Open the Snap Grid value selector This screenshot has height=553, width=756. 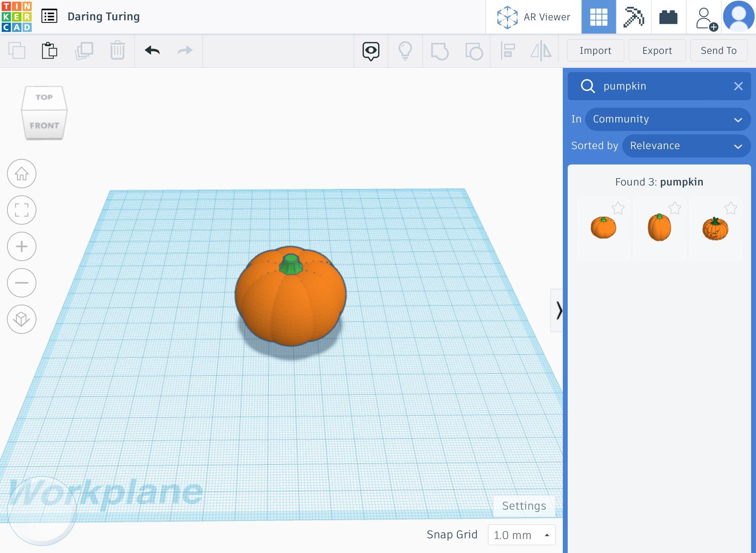point(522,535)
